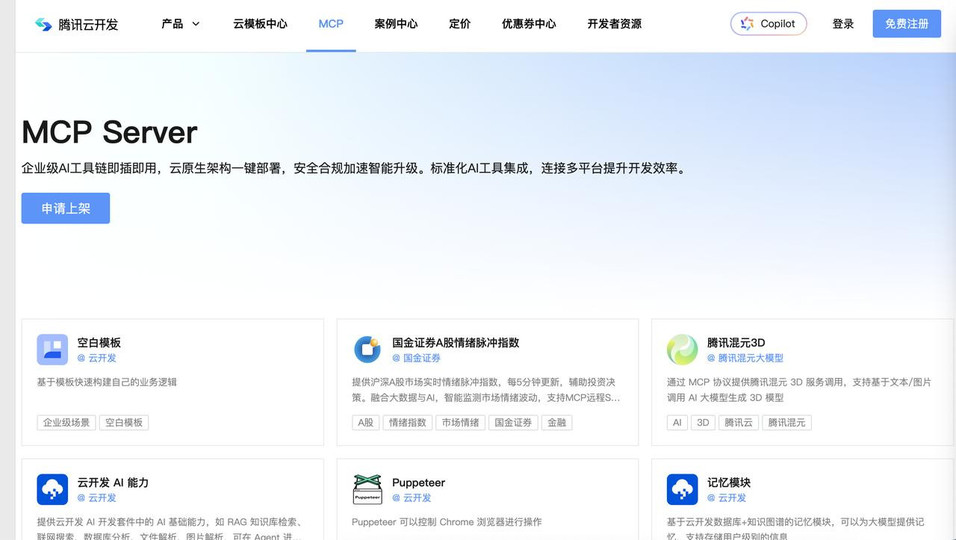Image resolution: width=956 pixels, height=540 pixels.
Task: Click @ 云开发 author under Puppeteer
Action: [412, 497]
